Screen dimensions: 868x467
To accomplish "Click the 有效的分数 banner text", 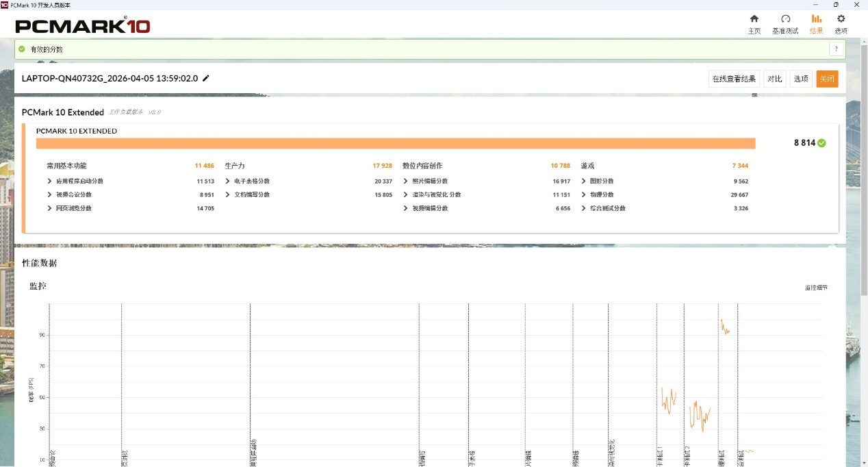I will click(47, 49).
